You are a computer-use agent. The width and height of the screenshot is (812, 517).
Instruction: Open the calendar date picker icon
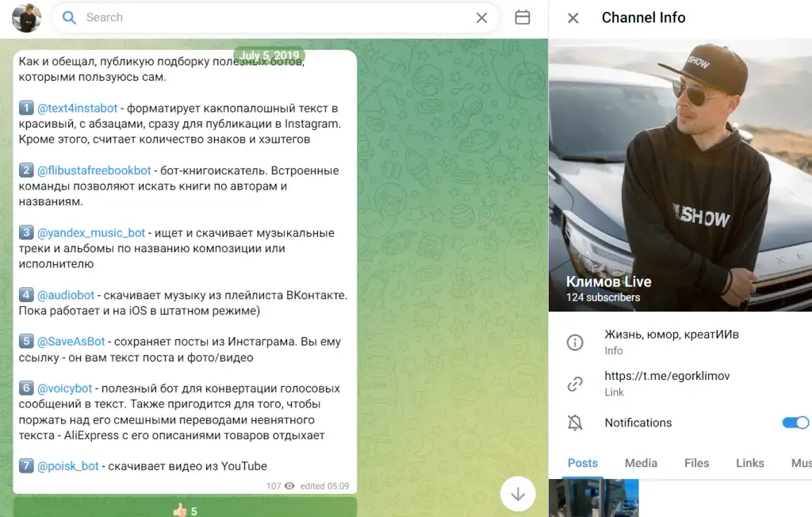tap(522, 17)
